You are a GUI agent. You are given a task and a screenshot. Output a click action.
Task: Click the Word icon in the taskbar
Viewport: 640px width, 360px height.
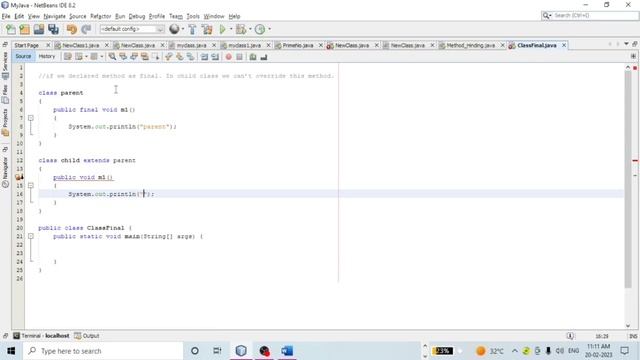287,351
